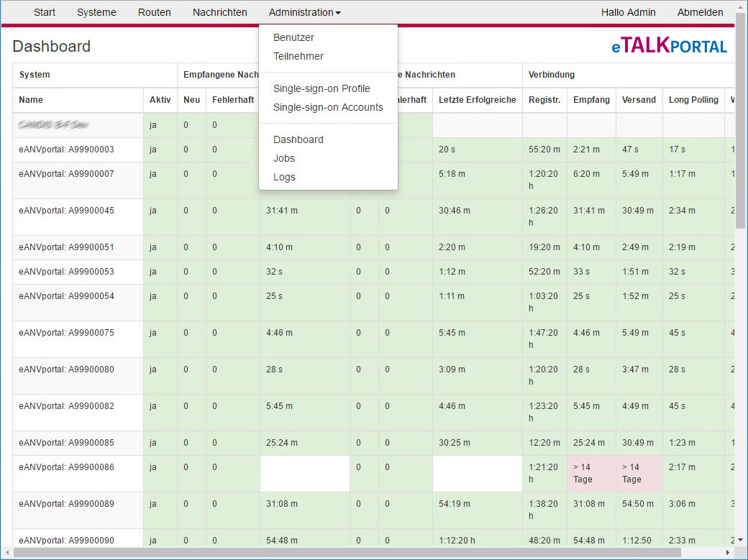The width and height of the screenshot is (748, 560).
Task: Open Single-sign-on Profile menu entry
Action: [x=321, y=88]
